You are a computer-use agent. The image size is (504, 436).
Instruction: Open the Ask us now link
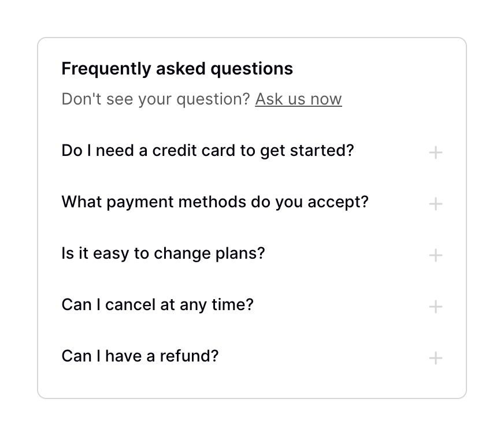[298, 99]
